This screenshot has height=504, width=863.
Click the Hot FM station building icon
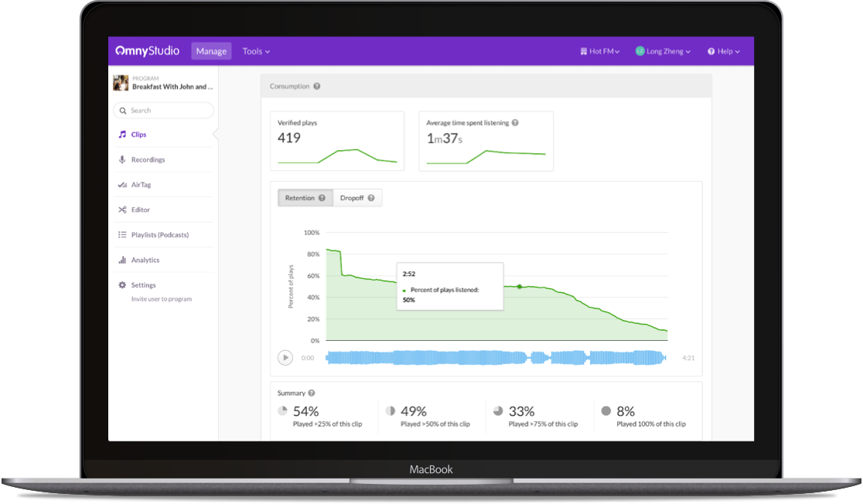582,50
